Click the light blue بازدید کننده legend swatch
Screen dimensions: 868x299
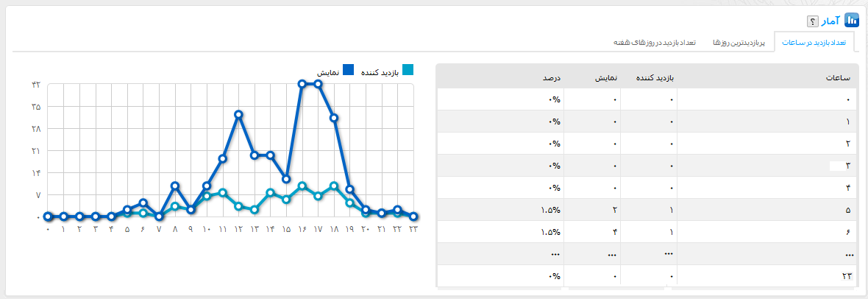point(408,71)
